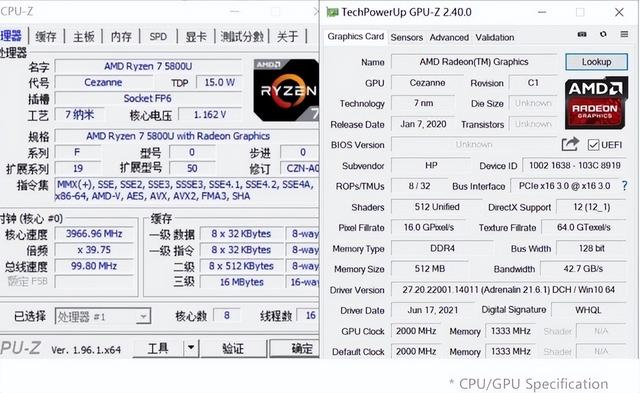The height and width of the screenshot is (393, 640).
Task: Expand the 工具 dropdown arrow in CPU-Z
Action: (x=191, y=348)
